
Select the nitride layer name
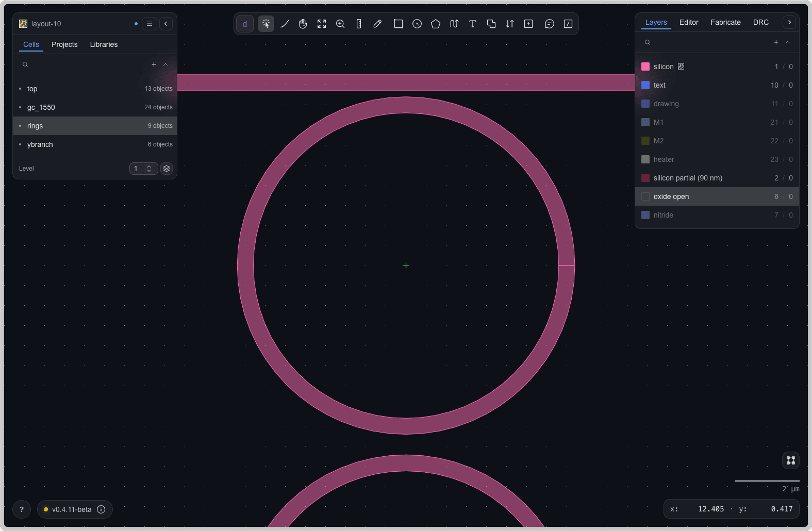(664, 215)
